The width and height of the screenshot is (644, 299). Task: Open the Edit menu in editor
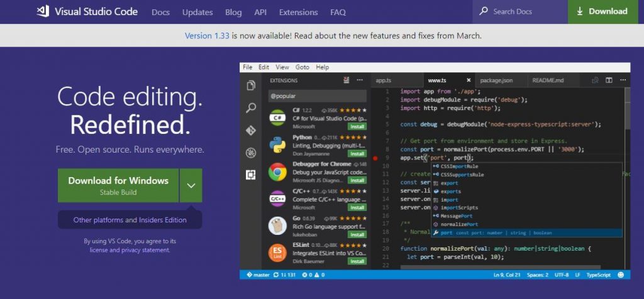[x=264, y=67]
